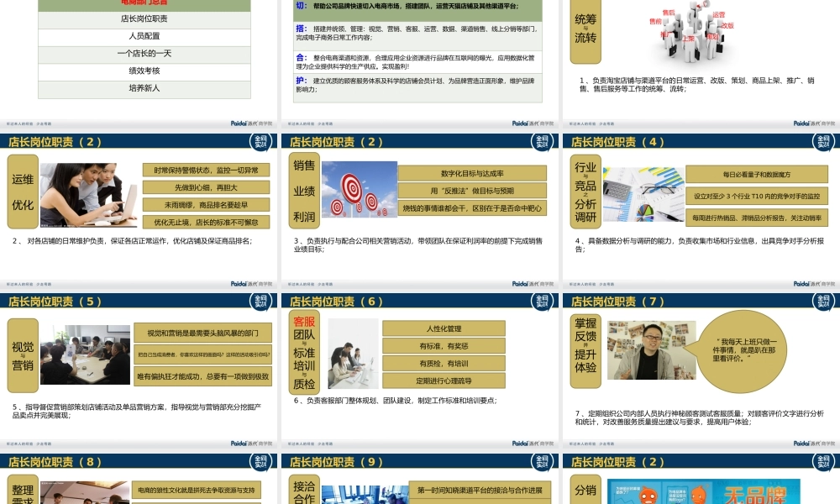Click the 每日必看量子和数据魔方 bar
The height and width of the screenshot is (504, 840).
pos(756,174)
